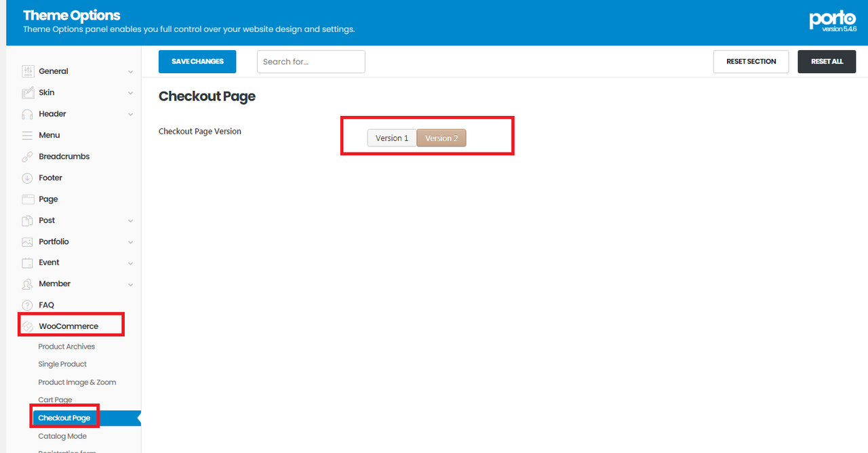Image resolution: width=868 pixels, height=453 pixels.
Task: Click the Save Changes button
Action: click(x=197, y=61)
